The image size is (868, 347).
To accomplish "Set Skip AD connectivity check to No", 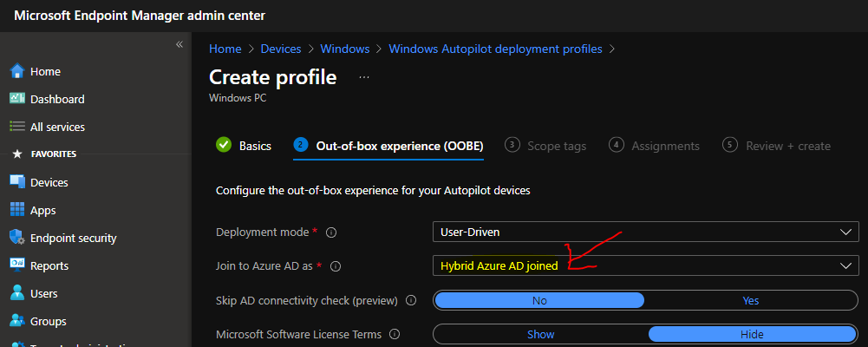I will coord(539,300).
